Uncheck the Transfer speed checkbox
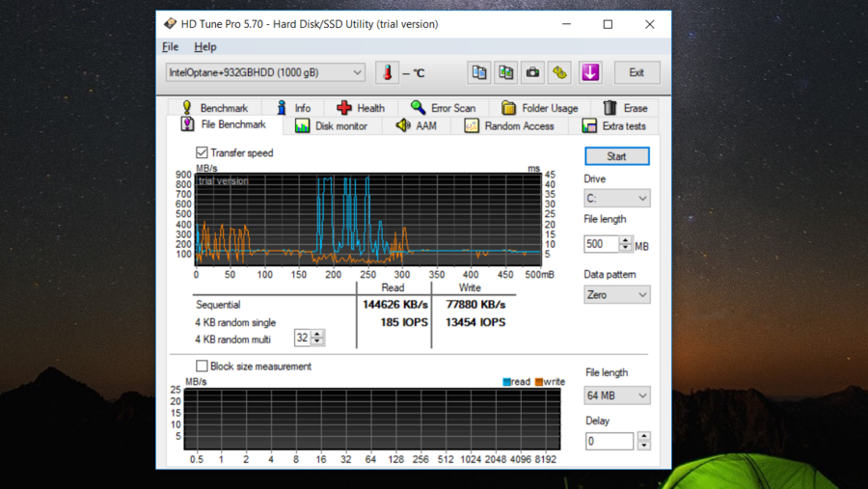Viewport: 868px width, 489px height. point(202,152)
